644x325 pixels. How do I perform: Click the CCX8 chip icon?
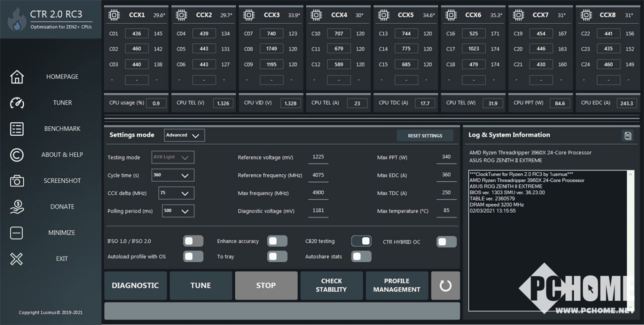point(585,15)
